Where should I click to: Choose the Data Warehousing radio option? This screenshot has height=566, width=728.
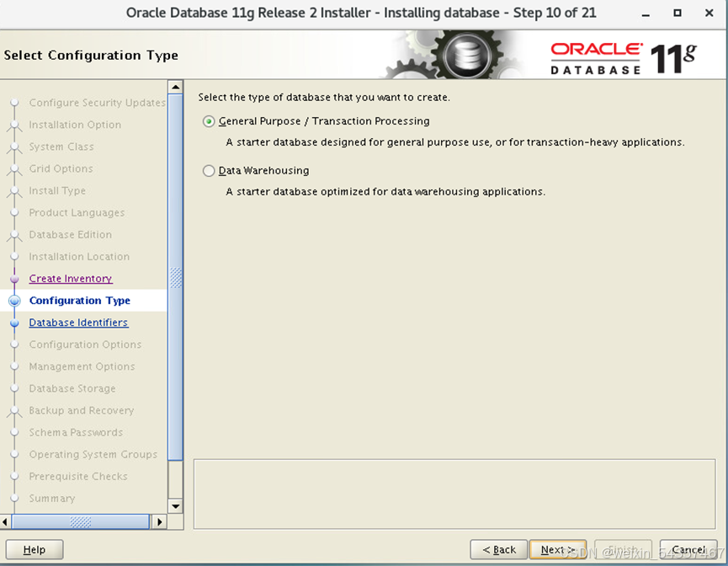[x=210, y=171]
